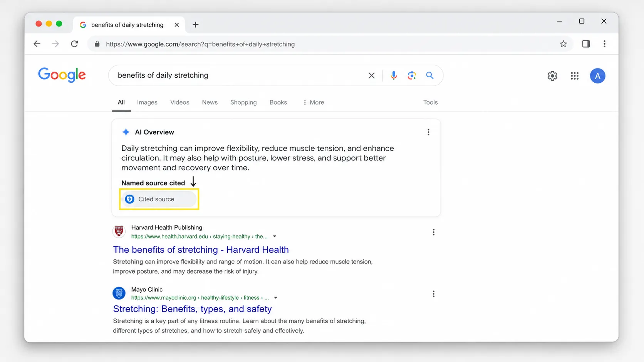Open the browser side panel

point(586,44)
